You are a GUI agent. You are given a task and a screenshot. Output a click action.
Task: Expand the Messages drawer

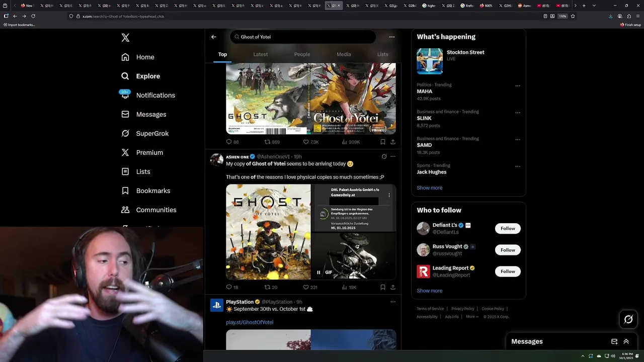tap(626, 341)
